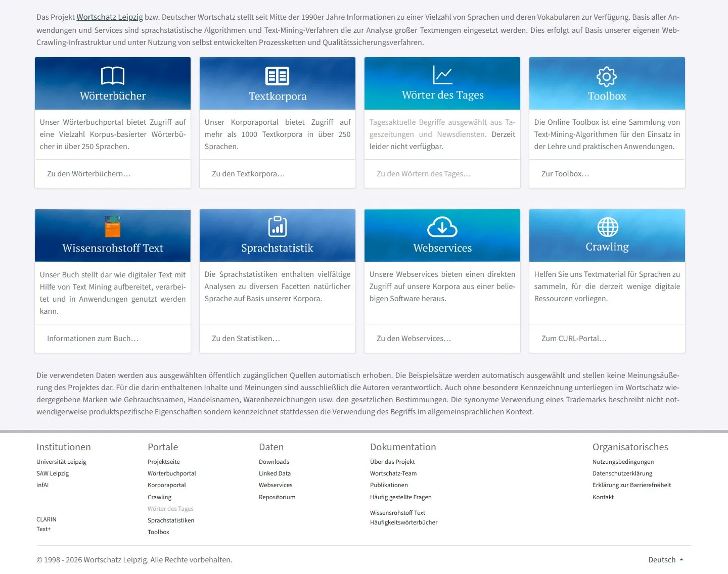This screenshot has width=728, height=574.
Task: Click 'Zu den Wörtern des Tages…' link
Action: click(424, 174)
